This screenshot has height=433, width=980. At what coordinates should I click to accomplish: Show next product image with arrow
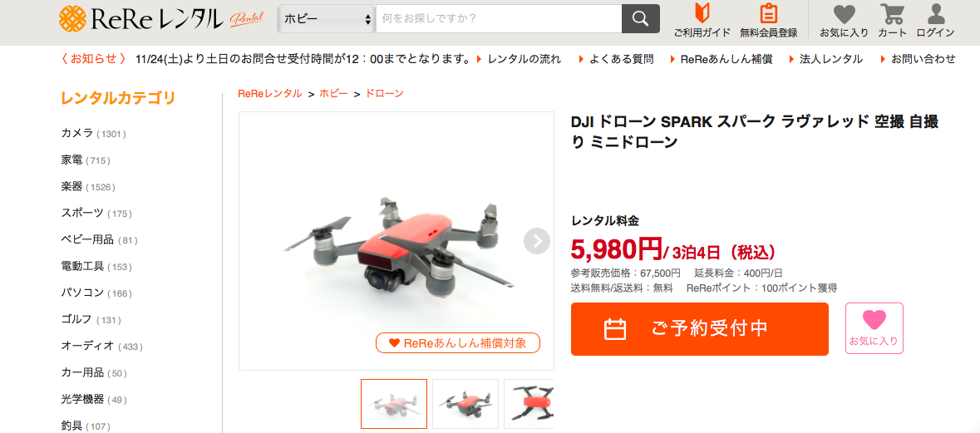pos(536,241)
